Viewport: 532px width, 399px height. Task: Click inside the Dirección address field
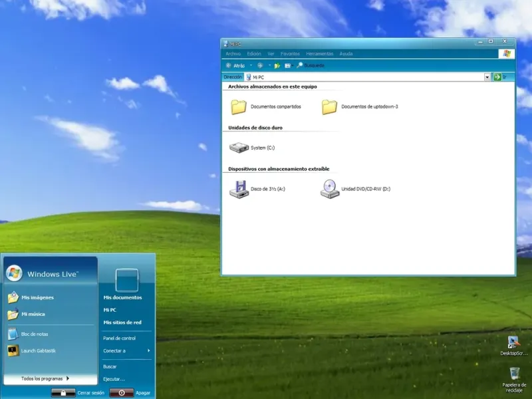364,77
